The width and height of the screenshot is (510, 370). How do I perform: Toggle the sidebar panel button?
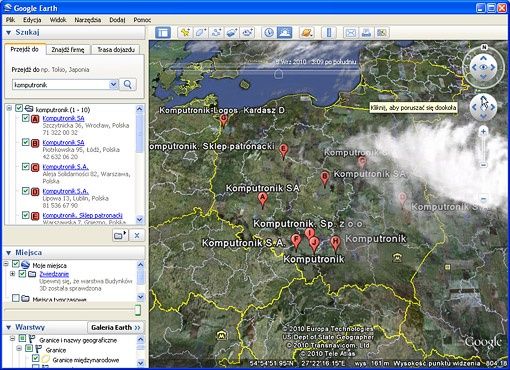(163, 33)
